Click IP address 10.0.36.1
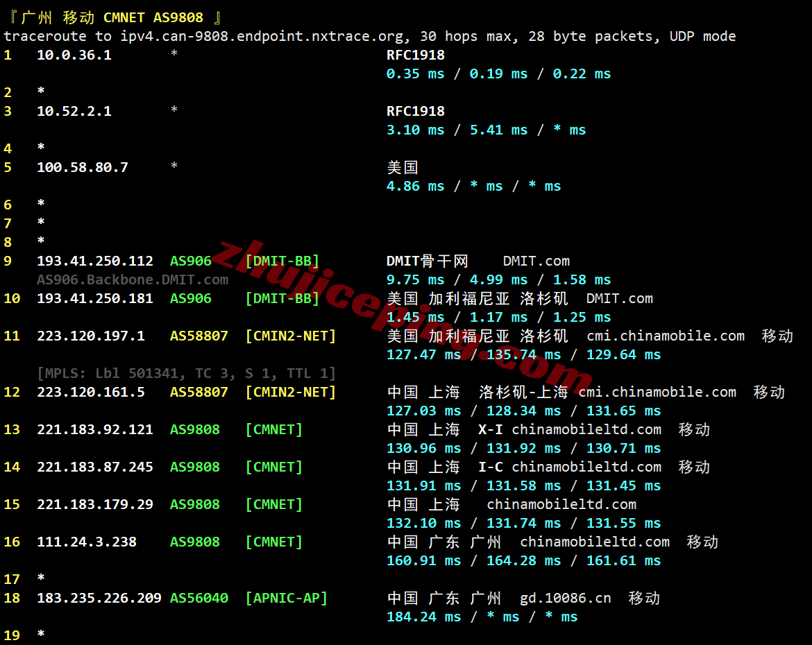This screenshot has height=645, width=812. (74, 55)
